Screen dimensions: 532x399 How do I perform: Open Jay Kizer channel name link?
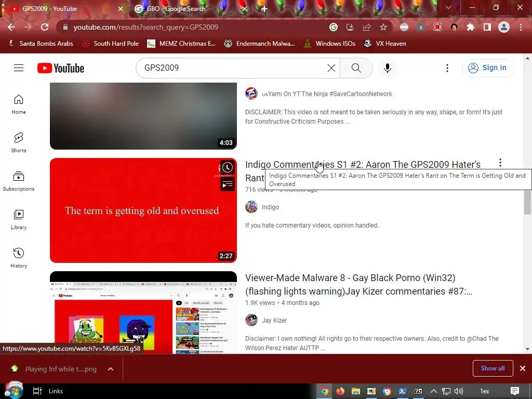pyautogui.click(x=274, y=320)
